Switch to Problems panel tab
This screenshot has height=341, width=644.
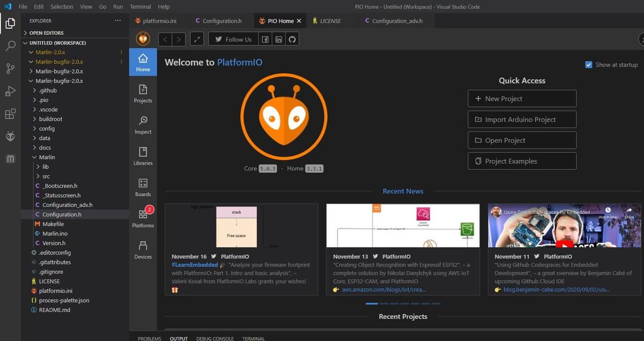pyautogui.click(x=149, y=338)
